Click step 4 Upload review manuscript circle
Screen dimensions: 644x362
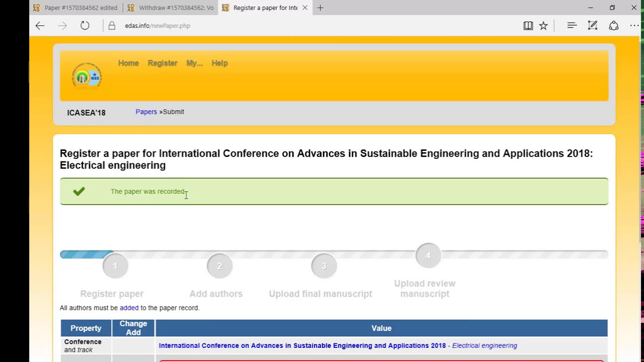[x=428, y=256]
